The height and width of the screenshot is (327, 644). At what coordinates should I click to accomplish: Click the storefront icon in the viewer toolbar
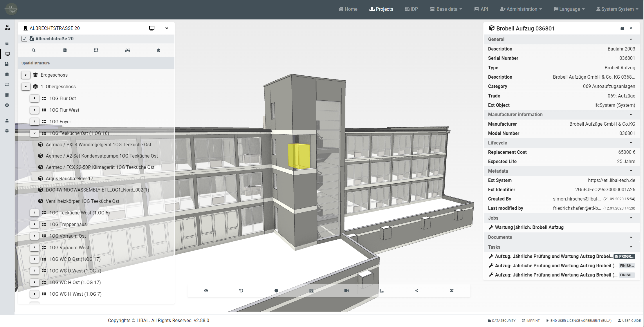(311, 290)
